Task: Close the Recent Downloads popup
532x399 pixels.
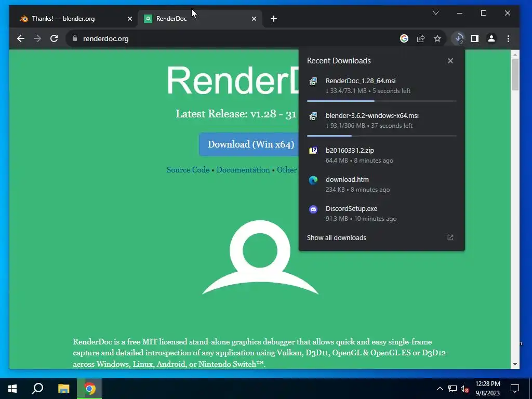Action: click(x=450, y=61)
